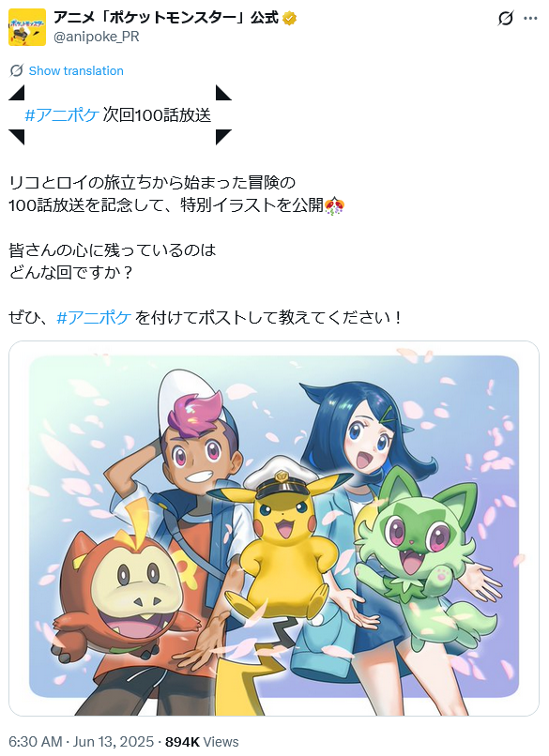The height and width of the screenshot is (756, 549).
Task: Open the first #アニポケ hashtag
Action: click(x=62, y=115)
